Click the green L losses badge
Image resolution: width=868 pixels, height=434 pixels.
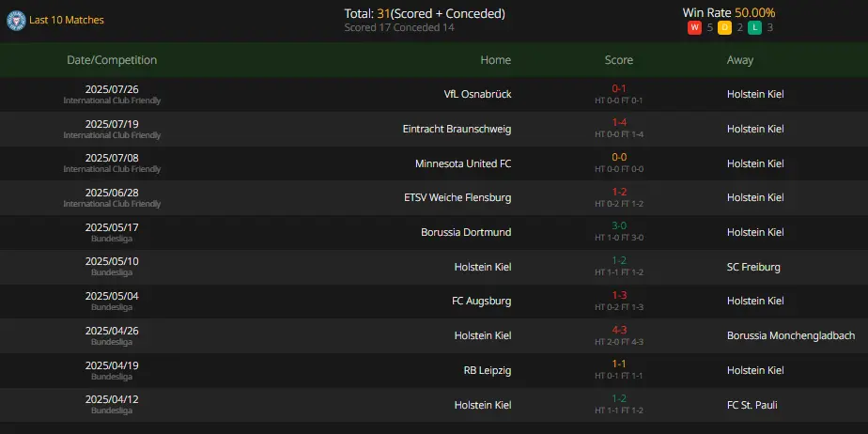pos(754,27)
